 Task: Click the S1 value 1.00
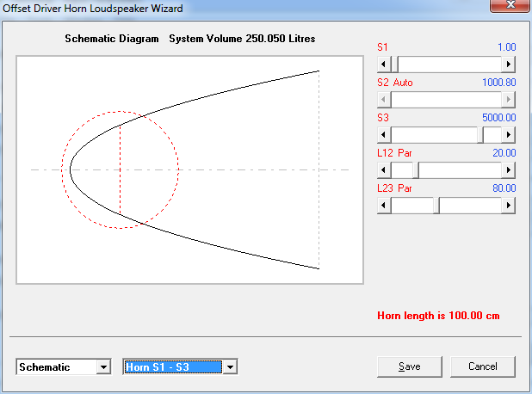click(506, 47)
